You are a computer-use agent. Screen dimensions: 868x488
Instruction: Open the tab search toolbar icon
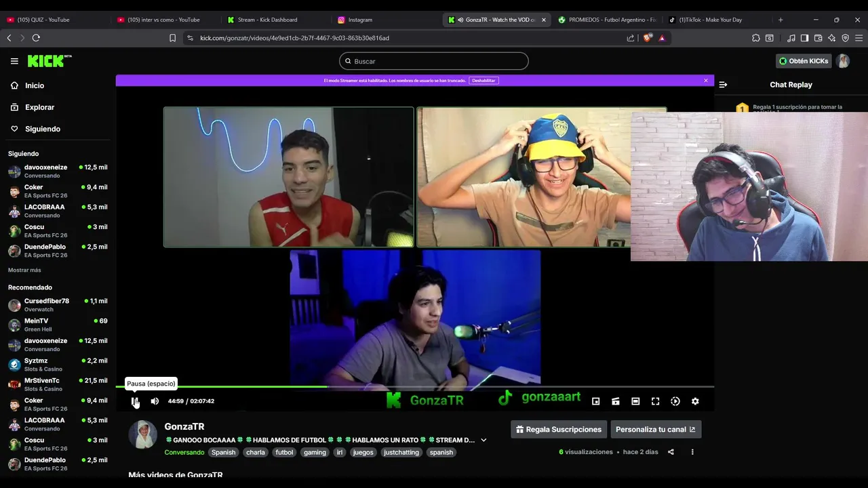[770, 38]
